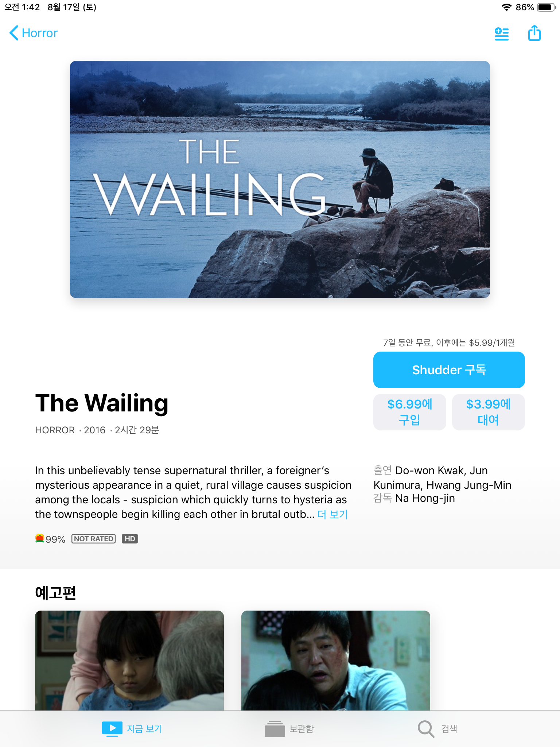Tap the HD quality badge
This screenshot has height=747, width=560.
(130, 539)
